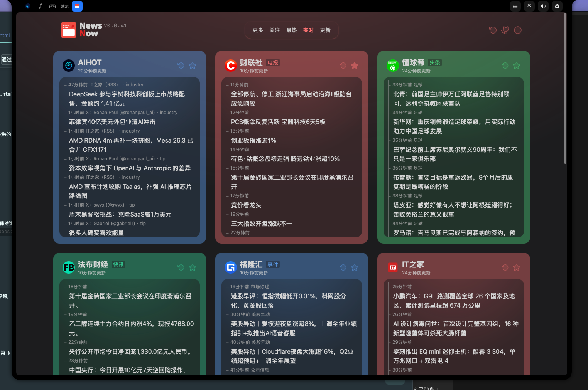Toggle the IT之家 favorite star
Viewport: 588px width, 390px height.
tap(517, 267)
